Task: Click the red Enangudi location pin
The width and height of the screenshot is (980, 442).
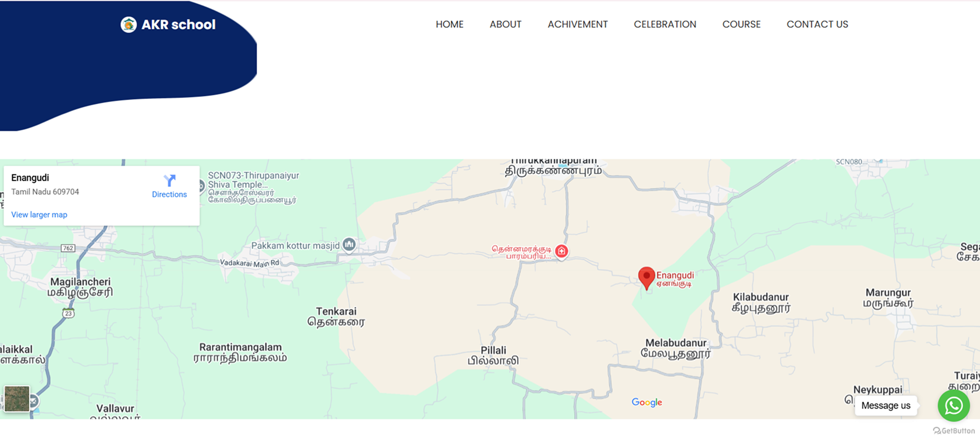Action: (647, 277)
